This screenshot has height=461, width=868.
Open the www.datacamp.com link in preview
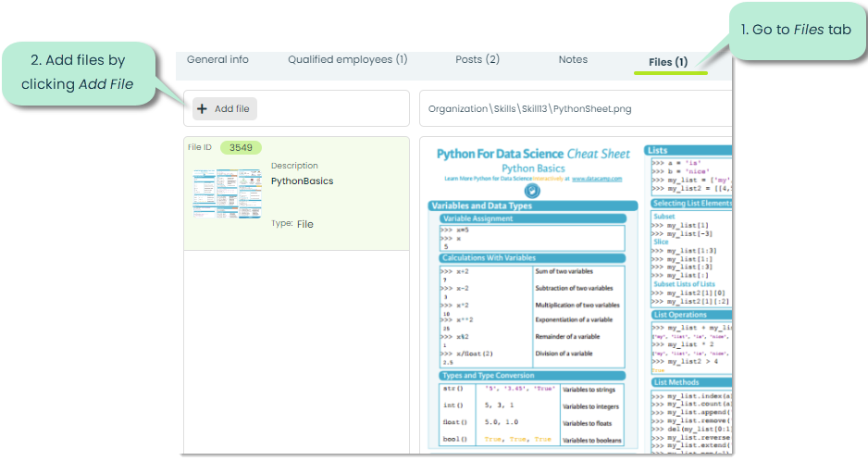click(597, 179)
